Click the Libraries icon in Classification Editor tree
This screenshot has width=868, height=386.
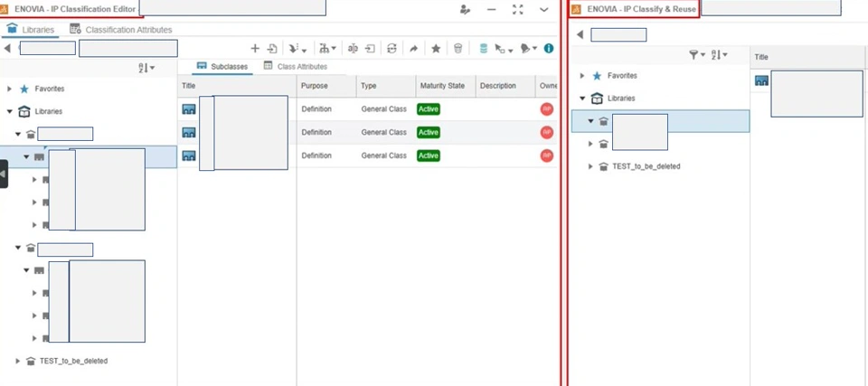[24, 111]
